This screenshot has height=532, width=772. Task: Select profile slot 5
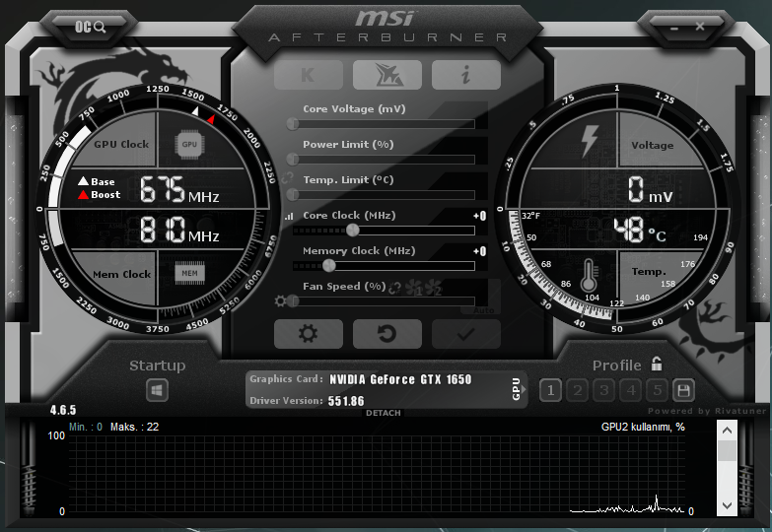pos(658,390)
